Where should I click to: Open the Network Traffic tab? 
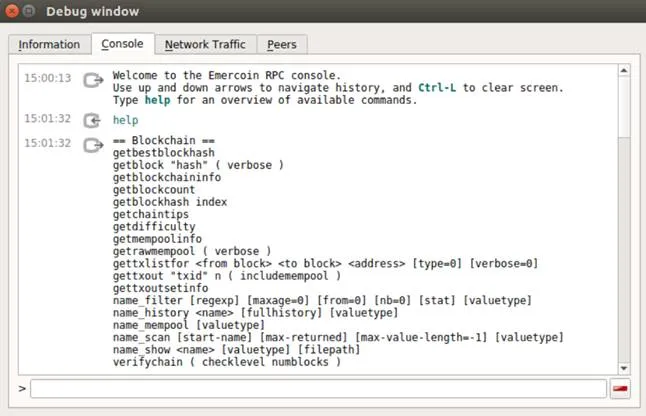205,44
